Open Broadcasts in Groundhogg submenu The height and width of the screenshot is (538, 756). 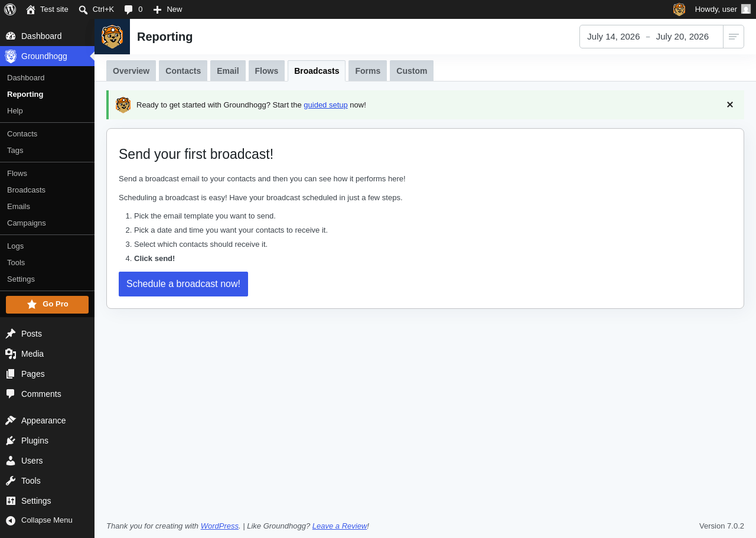click(47, 190)
